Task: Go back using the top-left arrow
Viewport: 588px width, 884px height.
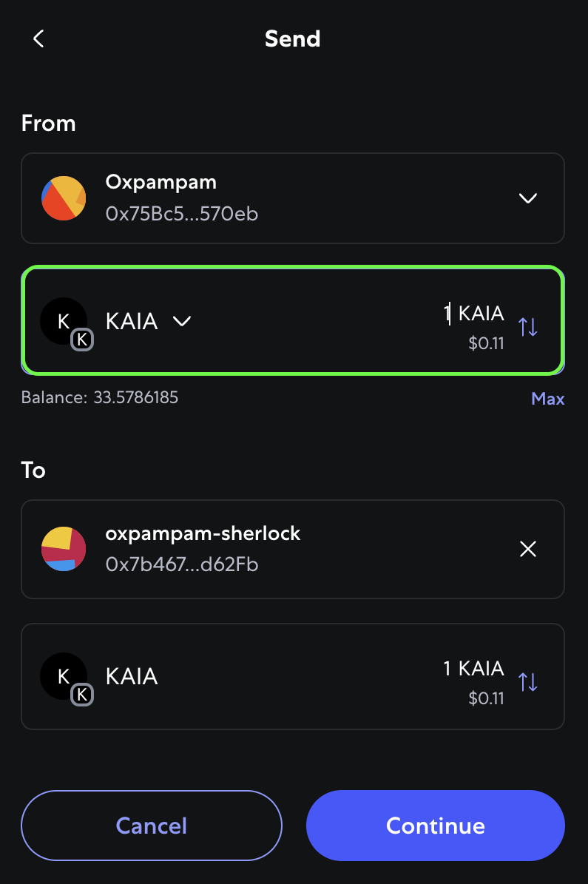Action: 38,39
